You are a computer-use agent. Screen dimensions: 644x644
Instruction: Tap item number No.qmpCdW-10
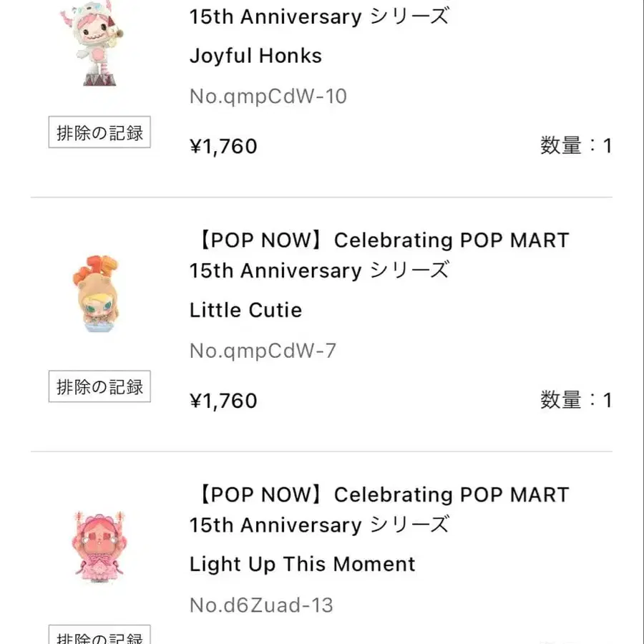(268, 96)
